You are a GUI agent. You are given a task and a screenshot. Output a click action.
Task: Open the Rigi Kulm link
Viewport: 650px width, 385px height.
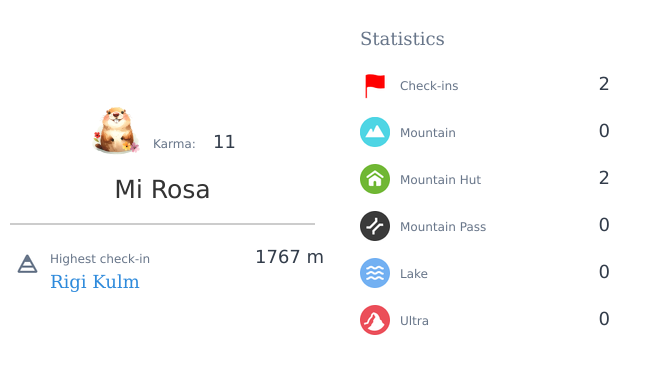pyautogui.click(x=95, y=282)
